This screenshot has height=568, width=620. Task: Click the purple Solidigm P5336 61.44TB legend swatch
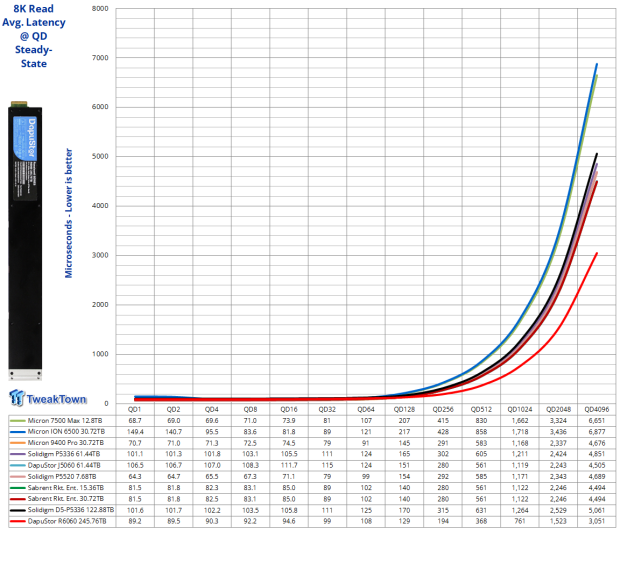tap(17, 454)
